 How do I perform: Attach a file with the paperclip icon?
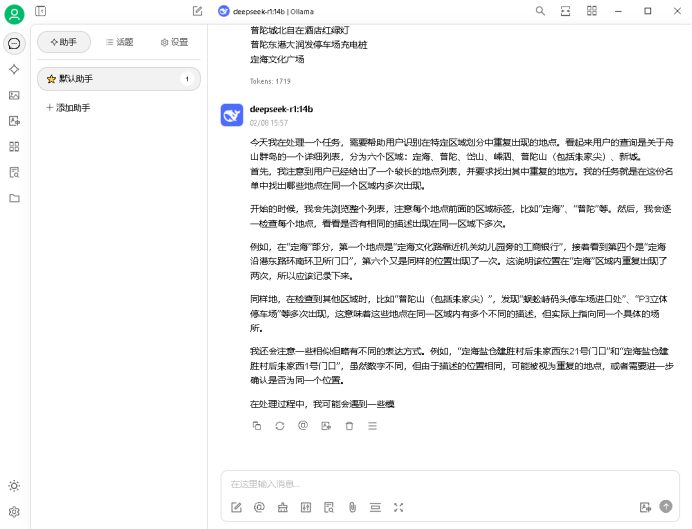pyautogui.click(x=352, y=507)
